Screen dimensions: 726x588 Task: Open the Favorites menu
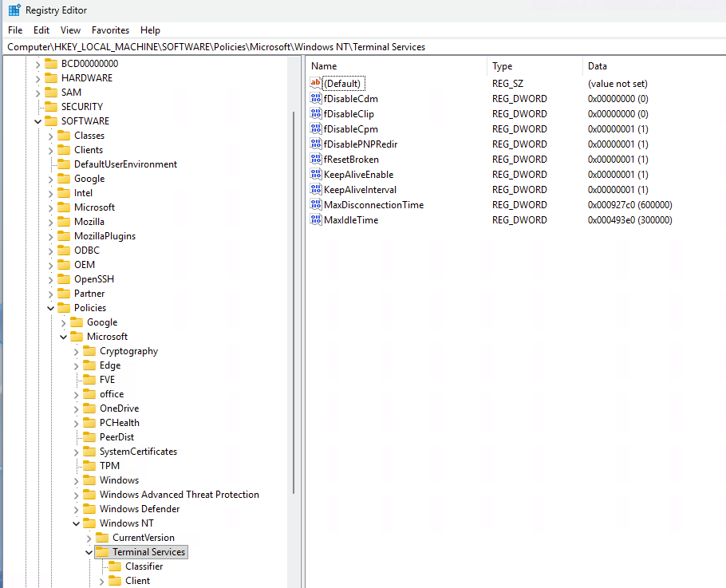point(110,30)
